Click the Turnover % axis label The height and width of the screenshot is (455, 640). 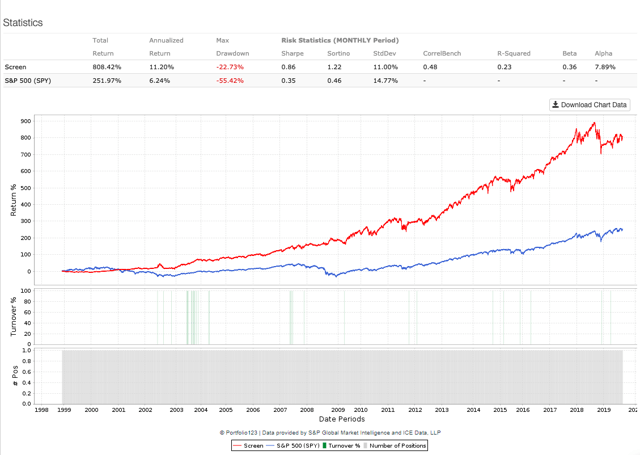13,317
